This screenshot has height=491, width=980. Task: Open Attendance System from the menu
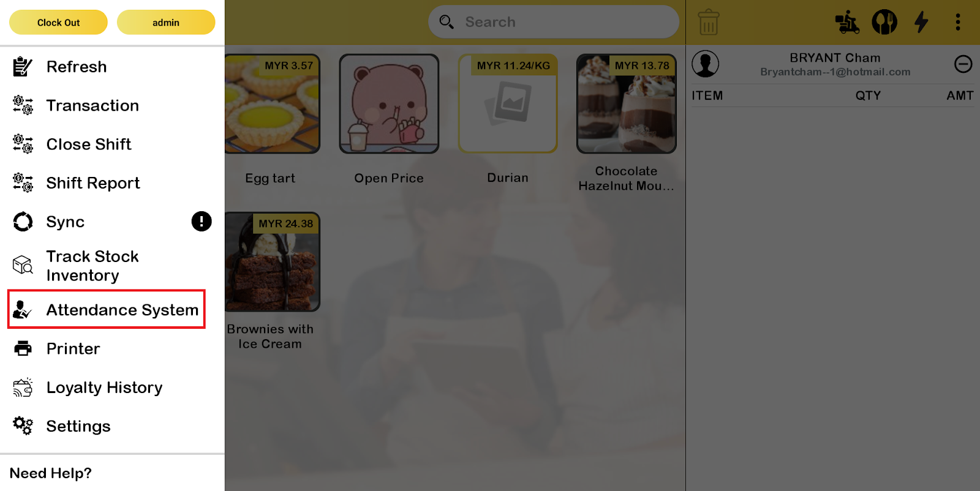point(107,309)
